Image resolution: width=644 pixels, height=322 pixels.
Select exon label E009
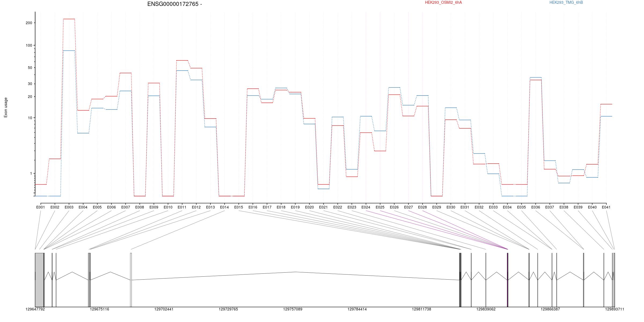154,207
